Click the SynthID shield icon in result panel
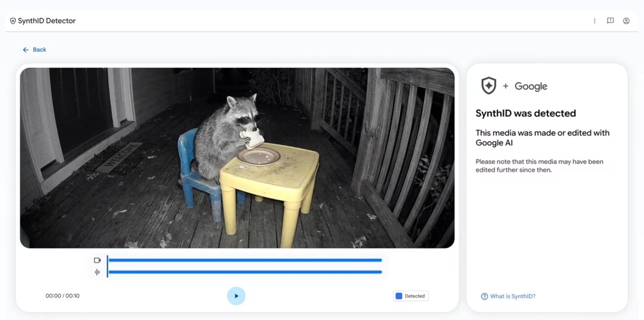This screenshot has height=320, width=644. pyautogui.click(x=489, y=86)
